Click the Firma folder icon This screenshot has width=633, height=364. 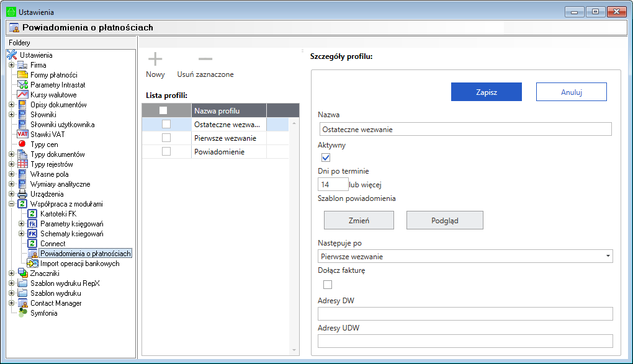pos(22,65)
